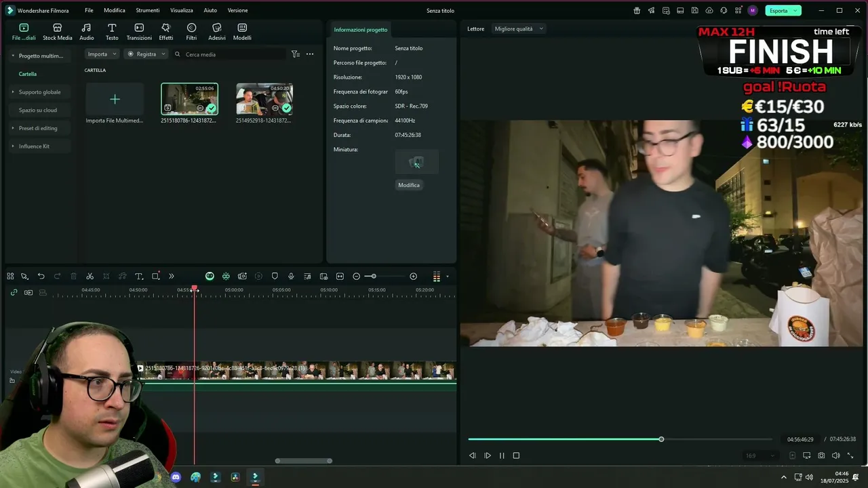Switch to the Audio tab
Image resolution: width=868 pixels, height=488 pixels.
(87, 32)
